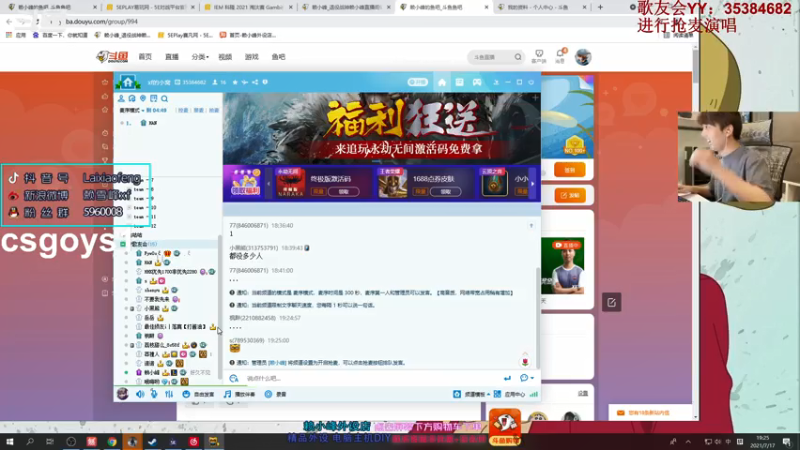800x450 pixels.
Task: Click the Douyu search magnifier icon
Action: pyautogui.click(x=518, y=57)
